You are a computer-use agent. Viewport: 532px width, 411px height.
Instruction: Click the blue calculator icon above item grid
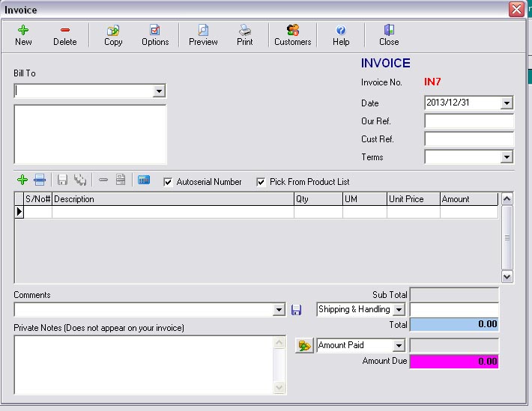pos(144,180)
